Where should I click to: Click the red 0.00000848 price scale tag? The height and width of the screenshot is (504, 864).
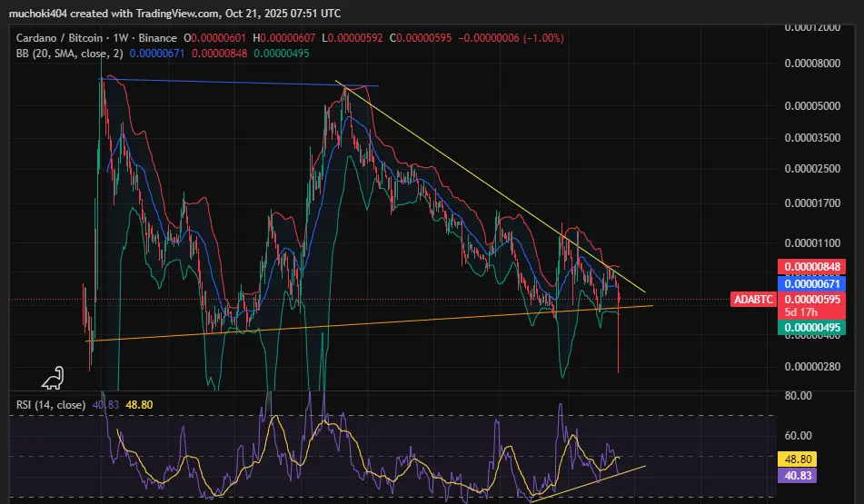coord(812,267)
